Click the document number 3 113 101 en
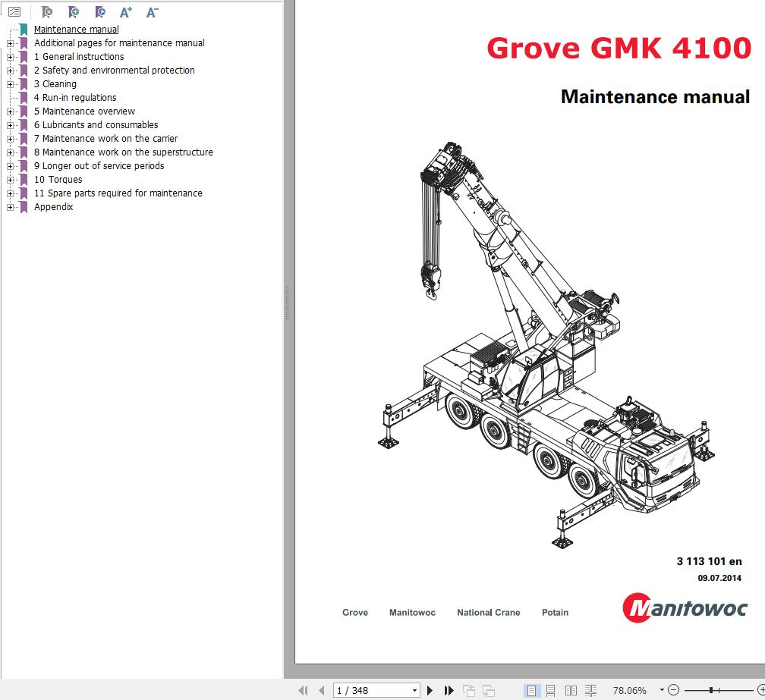Image resolution: width=765 pixels, height=700 pixels. coord(709,561)
